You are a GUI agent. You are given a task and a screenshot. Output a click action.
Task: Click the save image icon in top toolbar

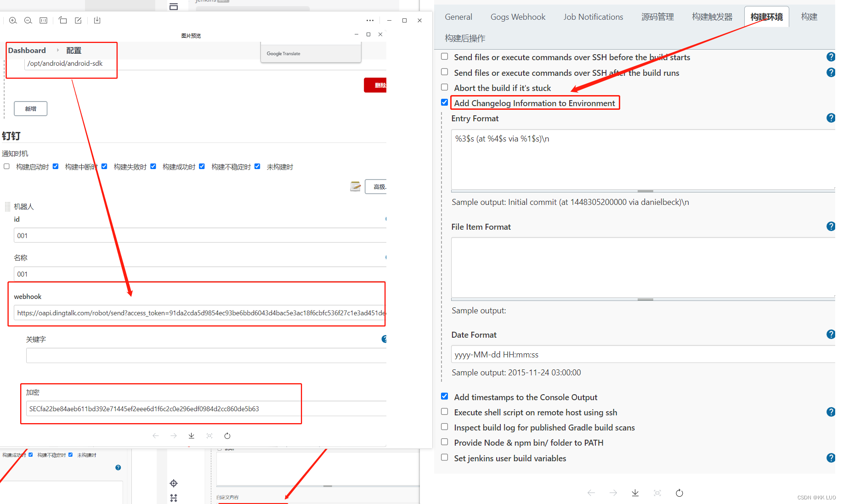point(97,21)
